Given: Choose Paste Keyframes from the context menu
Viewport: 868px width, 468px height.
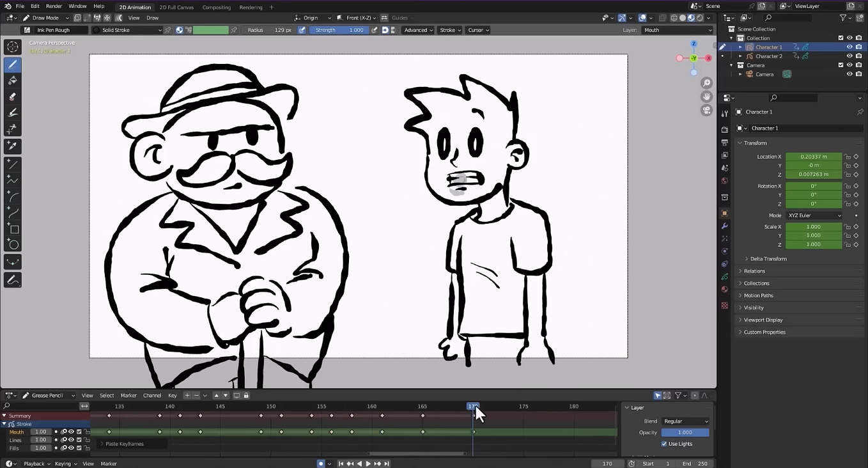Looking at the screenshot, I should (x=124, y=443).
